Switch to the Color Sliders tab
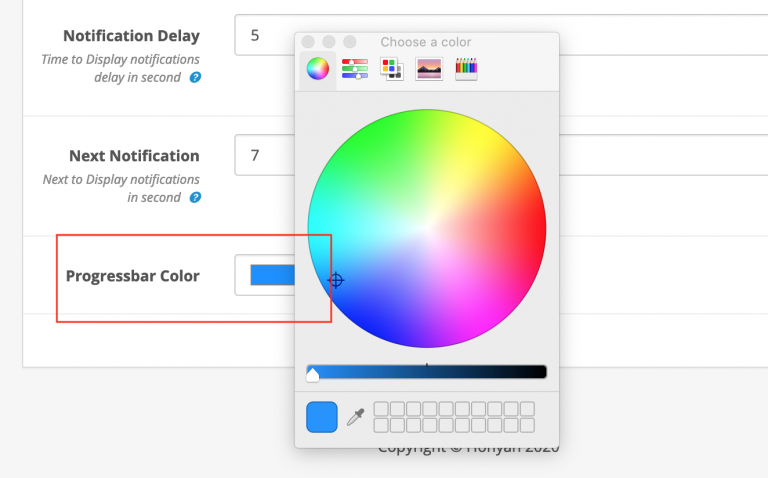768x478 pixels. (x=355, y=69)
